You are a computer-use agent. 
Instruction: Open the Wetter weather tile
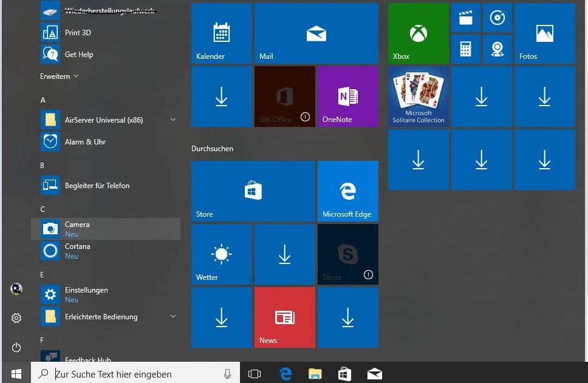click(x=221, y=254)
